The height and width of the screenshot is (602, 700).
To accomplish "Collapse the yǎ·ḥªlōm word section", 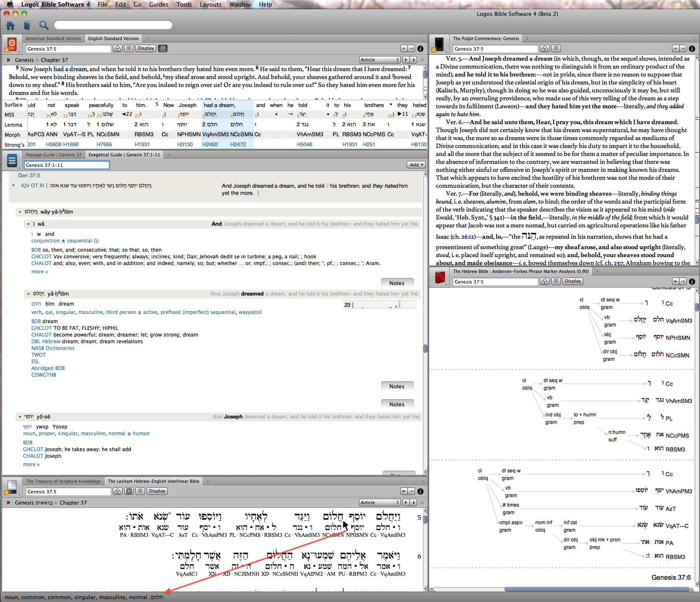I will click(28, 294).
